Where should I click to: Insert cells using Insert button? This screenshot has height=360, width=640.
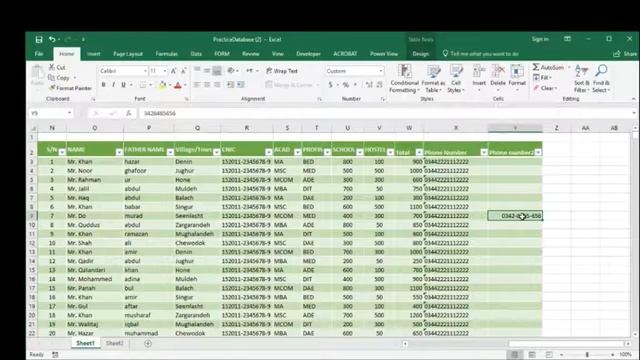(x=479, y=78)
